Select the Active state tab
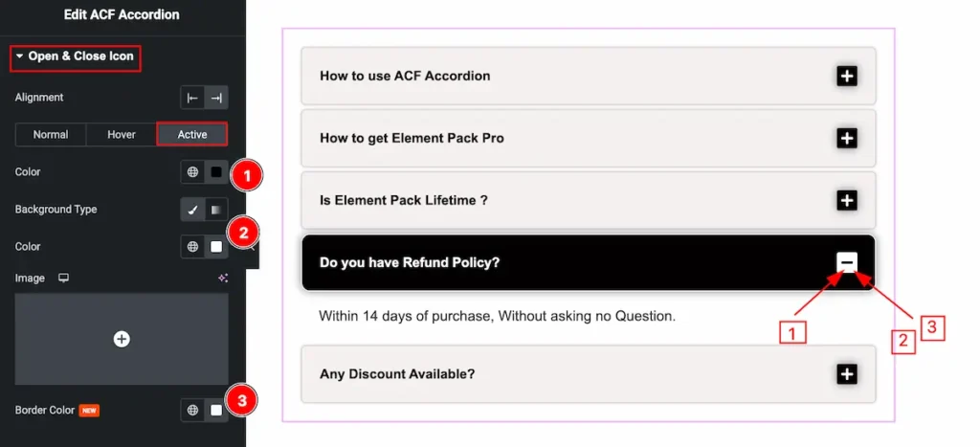The height and width of the screenshot is (447, 980). pyautogui.click(x=192, y=135)
